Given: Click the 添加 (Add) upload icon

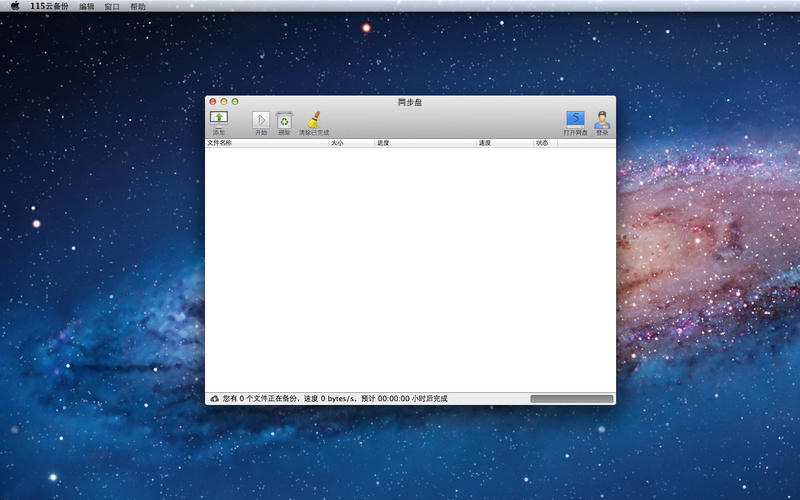Looking at the screenshot, I should click(219, 119).
